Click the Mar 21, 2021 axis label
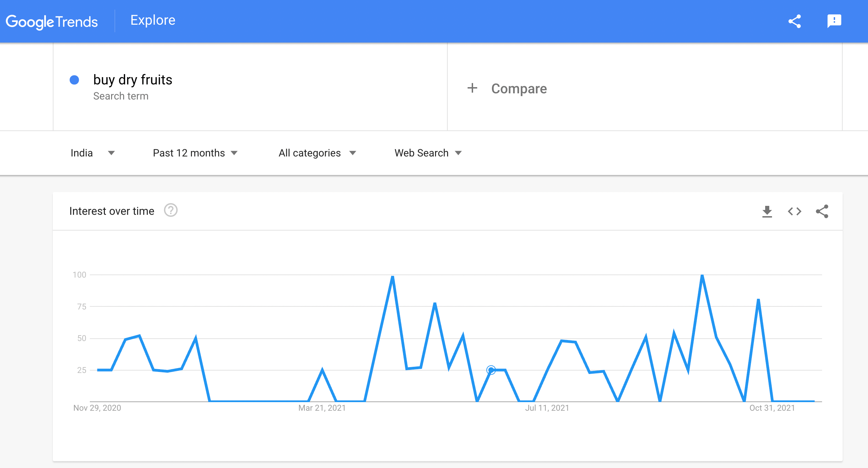Viewport: 868px width, 468px height. pos(322,408)
